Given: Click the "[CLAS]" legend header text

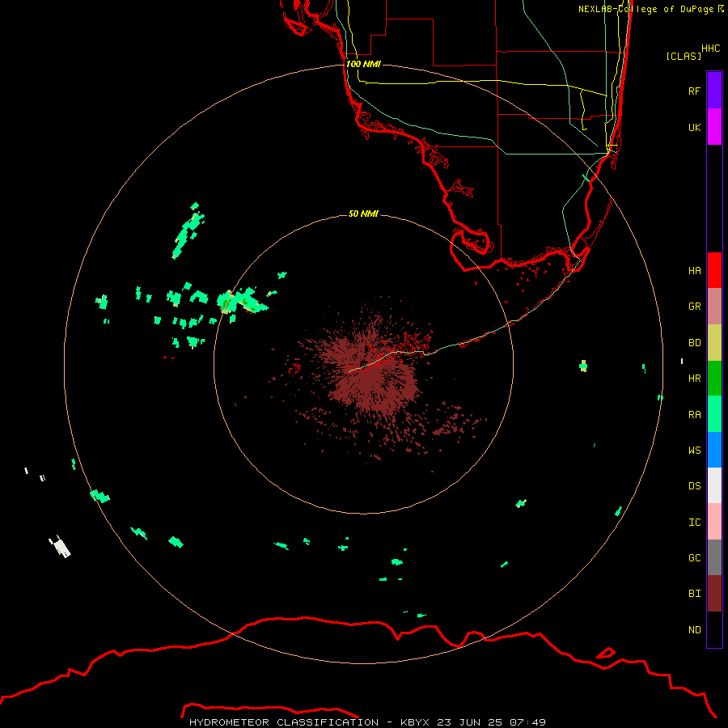Looking at the screenshot, I should (x=684, y=56).
